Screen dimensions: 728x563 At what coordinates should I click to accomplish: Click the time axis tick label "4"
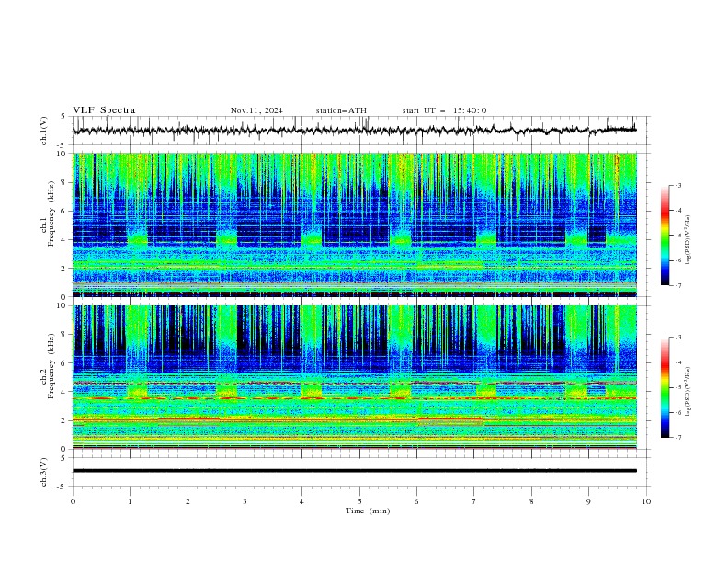[301, 501]
